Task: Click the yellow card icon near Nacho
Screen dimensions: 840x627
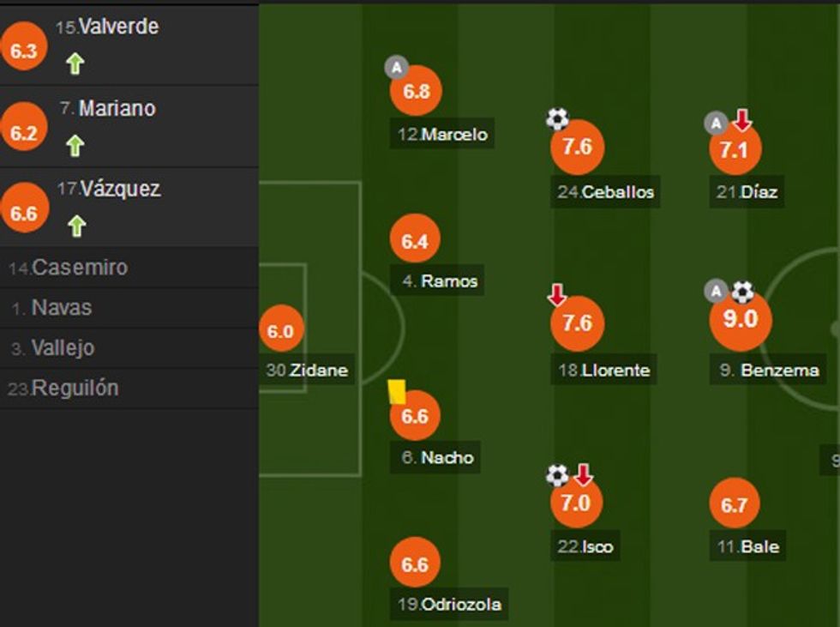Action: coord(397,392)
